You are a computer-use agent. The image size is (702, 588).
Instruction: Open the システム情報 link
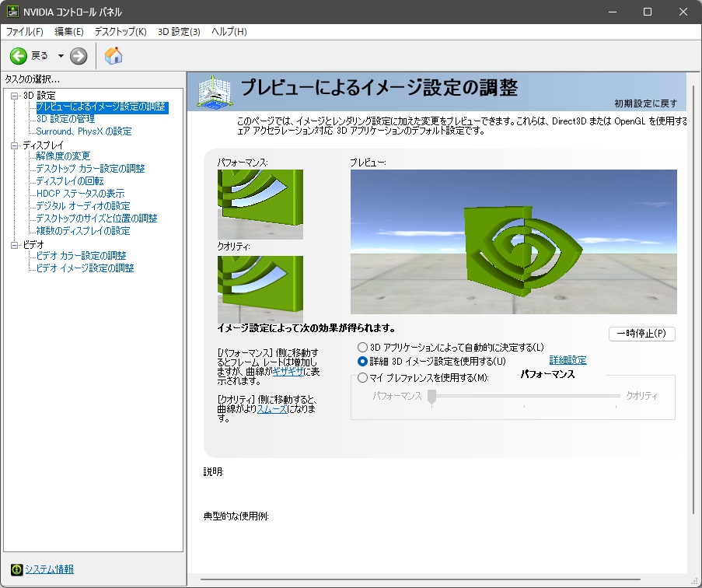pyautogui.click(x=49, y=569)
